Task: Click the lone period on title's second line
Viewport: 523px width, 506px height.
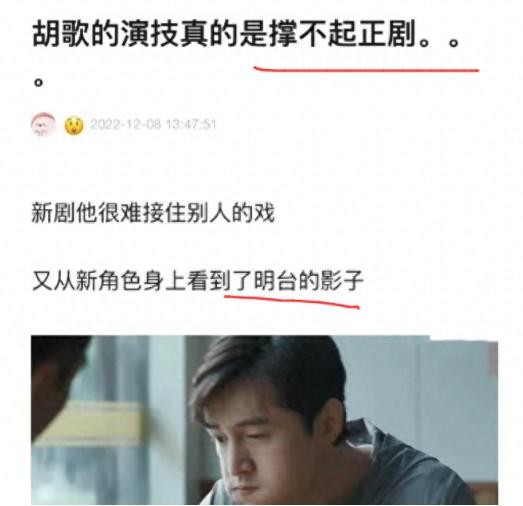Action: [x=39, y=82]
